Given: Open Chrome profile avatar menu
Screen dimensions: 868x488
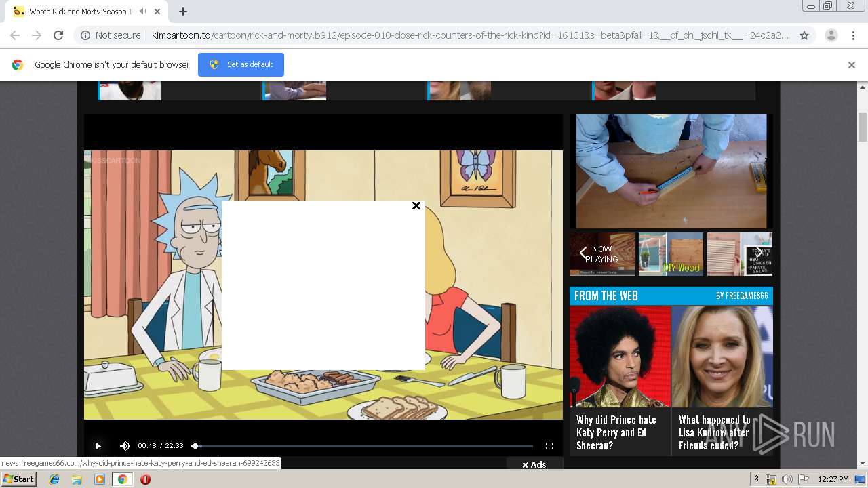Looking at the screenshot, I should point(831,35).
